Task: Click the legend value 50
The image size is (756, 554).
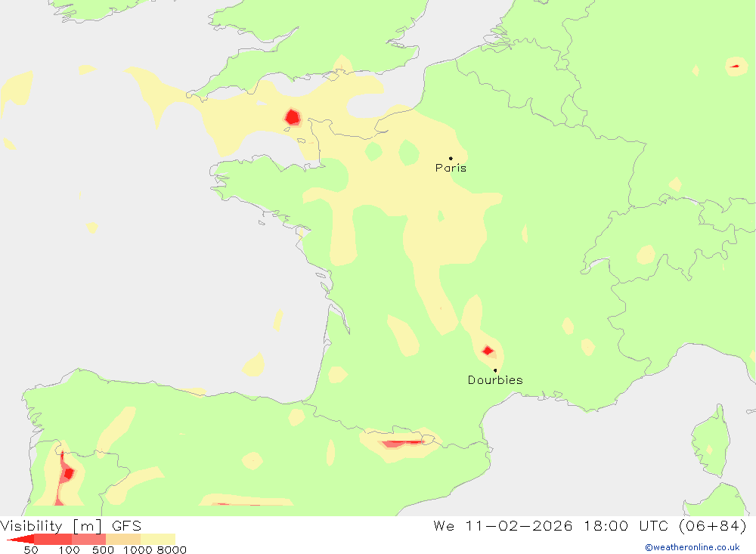Action: coord(31,549)
